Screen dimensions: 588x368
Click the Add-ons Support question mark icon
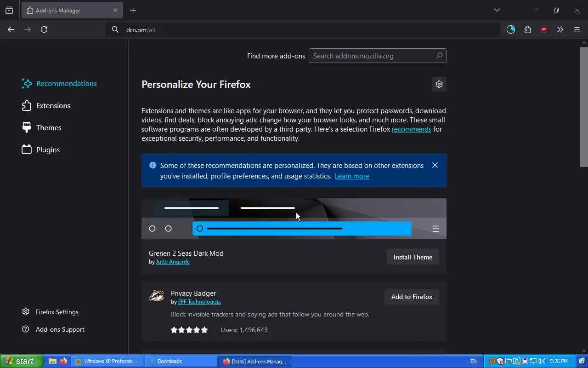(26, 329)
